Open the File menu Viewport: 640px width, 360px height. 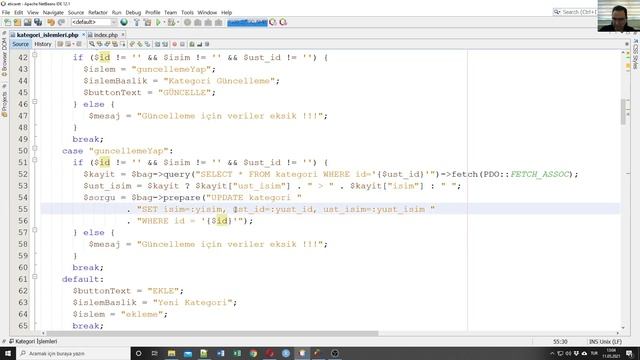pos(6,13)
